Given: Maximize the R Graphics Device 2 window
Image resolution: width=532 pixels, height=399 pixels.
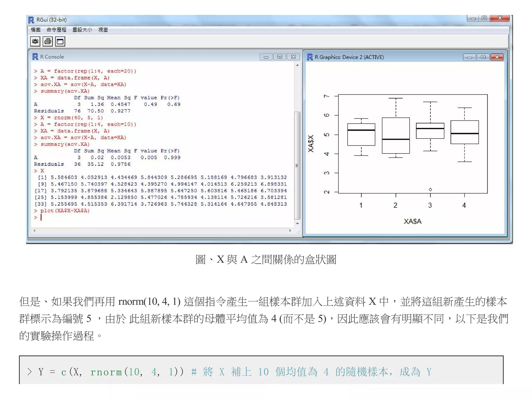Looking at the screenshot, I should tap(483, 57).
